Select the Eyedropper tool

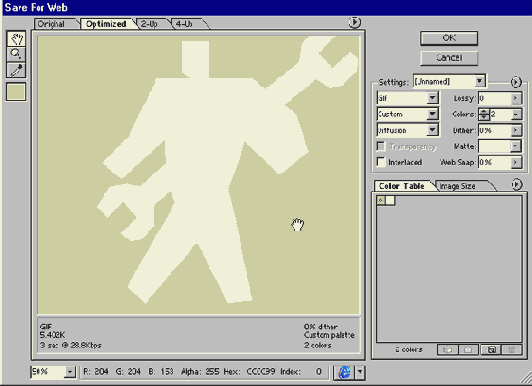(x=16, y=70)
